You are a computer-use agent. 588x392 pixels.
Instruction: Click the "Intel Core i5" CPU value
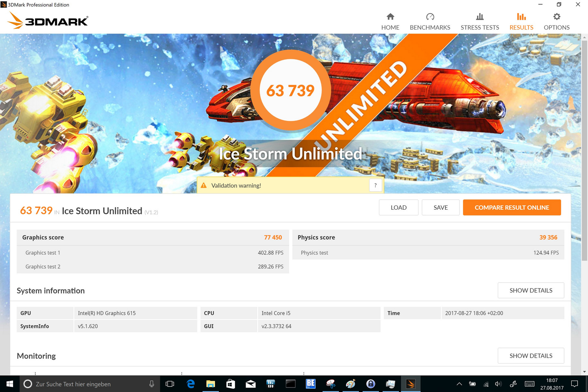[x=276, y=313]
